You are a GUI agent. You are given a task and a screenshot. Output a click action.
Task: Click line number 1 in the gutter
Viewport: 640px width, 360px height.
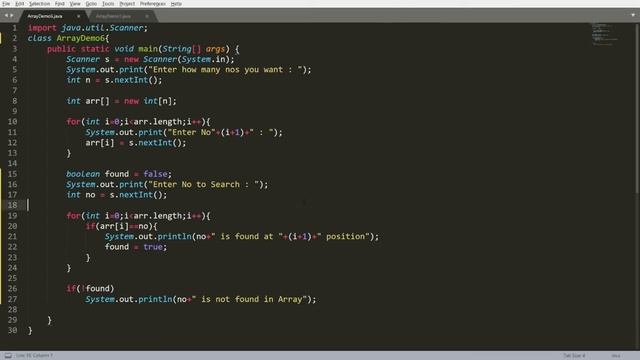click(14, 28)
